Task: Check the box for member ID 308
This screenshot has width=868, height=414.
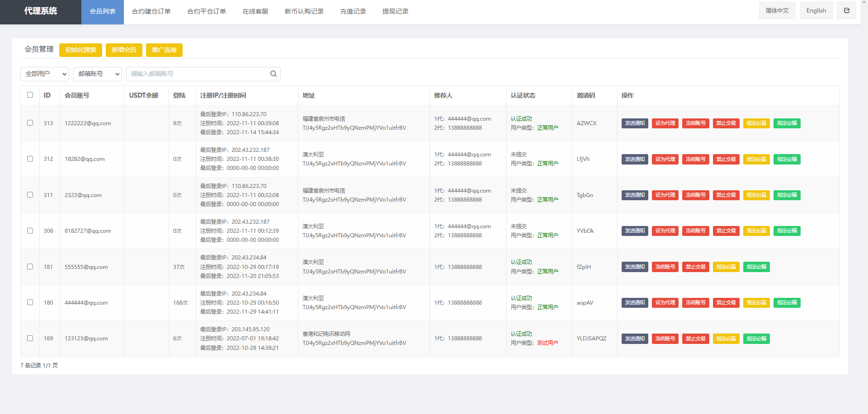Action: click(30, 231)
